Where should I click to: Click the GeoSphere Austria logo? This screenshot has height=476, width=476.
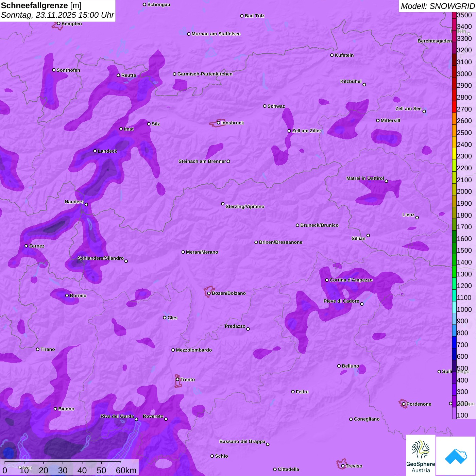(421, 456)
